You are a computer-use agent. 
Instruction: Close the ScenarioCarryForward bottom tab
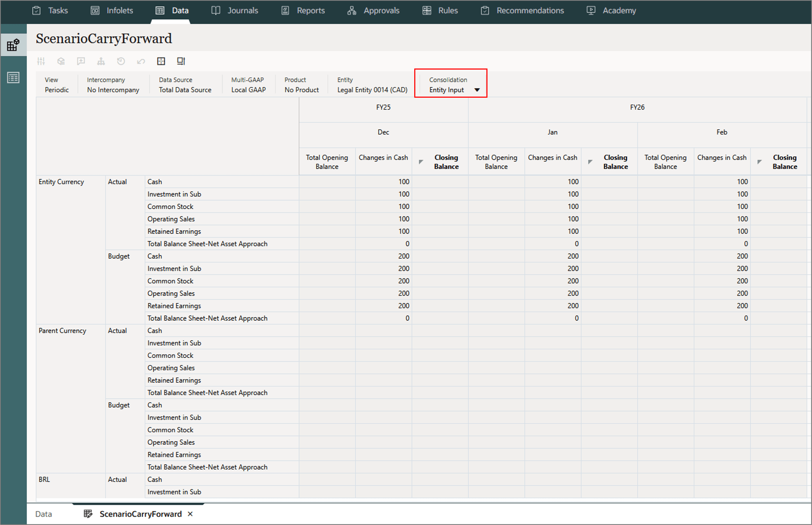coord(190,514)
